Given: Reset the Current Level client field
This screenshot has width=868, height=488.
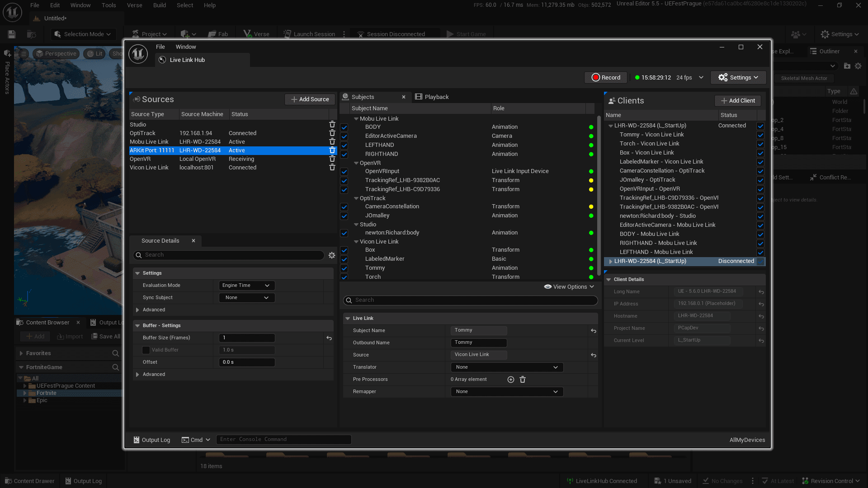Looking at the screenshot, I should 761,341.
